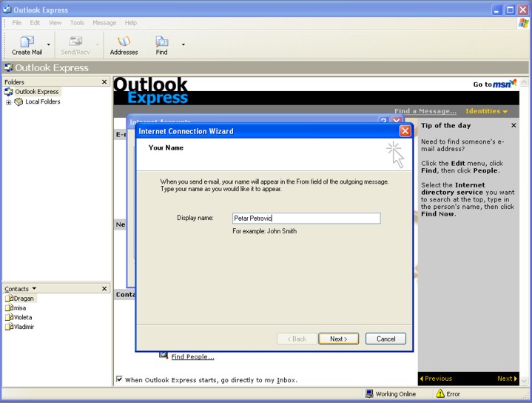
Task: Close the Contacts pane
Action: (x=104, y=288)
